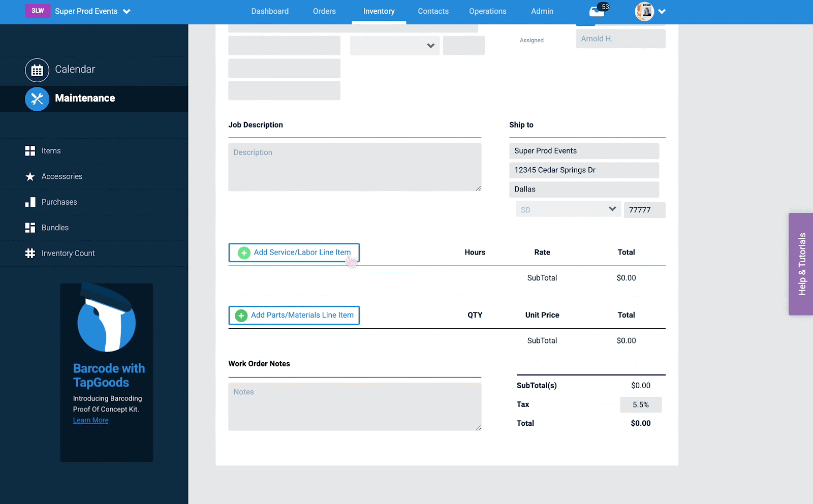
Task: Open the user profile avatar
Action: point(644,11)
